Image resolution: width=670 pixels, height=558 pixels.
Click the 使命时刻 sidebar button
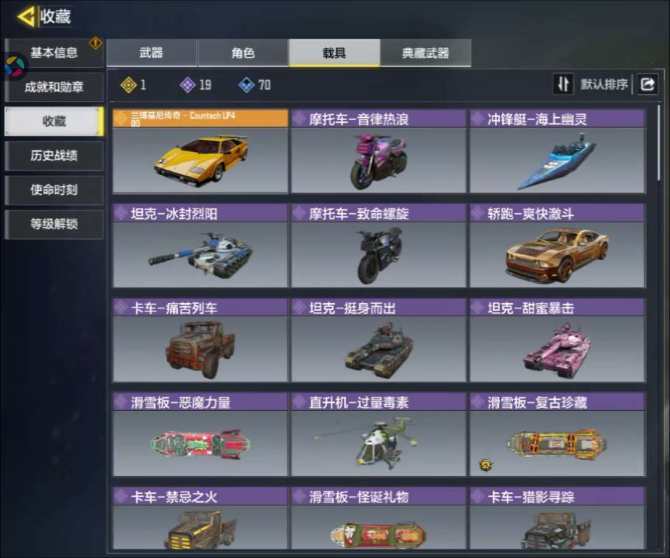point(54,189)
